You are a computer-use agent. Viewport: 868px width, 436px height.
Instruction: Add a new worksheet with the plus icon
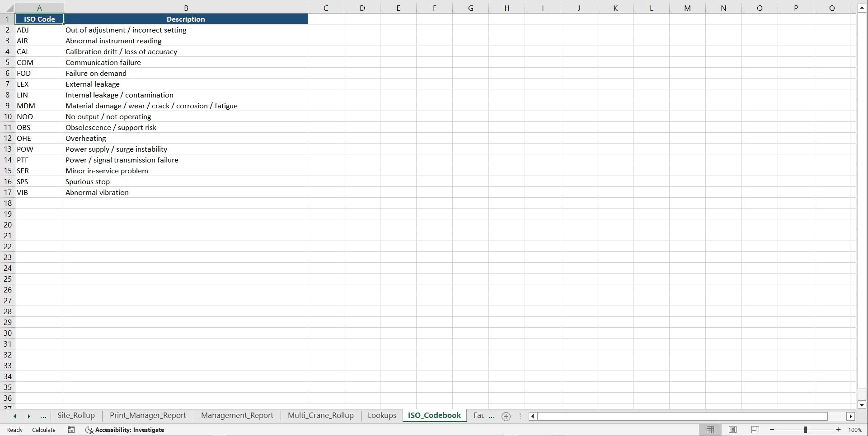pyautogui.click(x=506, y=416)
